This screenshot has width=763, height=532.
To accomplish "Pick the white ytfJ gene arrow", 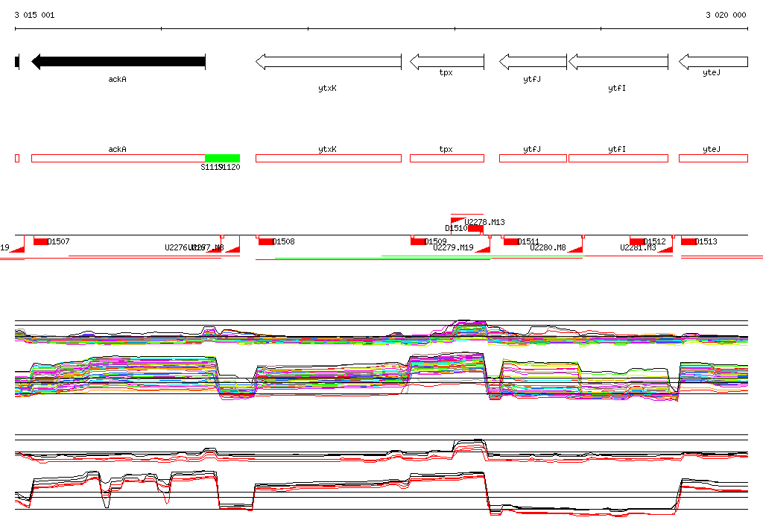I will point(534,62).
